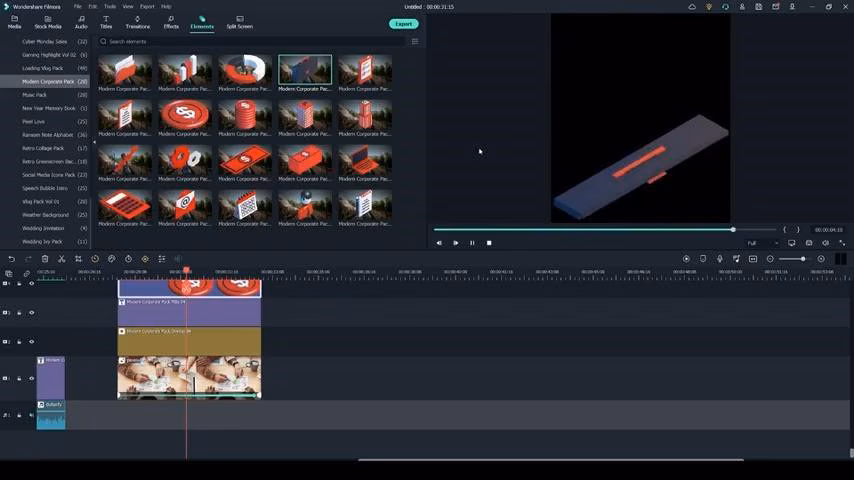Click the headset support icon in title bar

725,7
